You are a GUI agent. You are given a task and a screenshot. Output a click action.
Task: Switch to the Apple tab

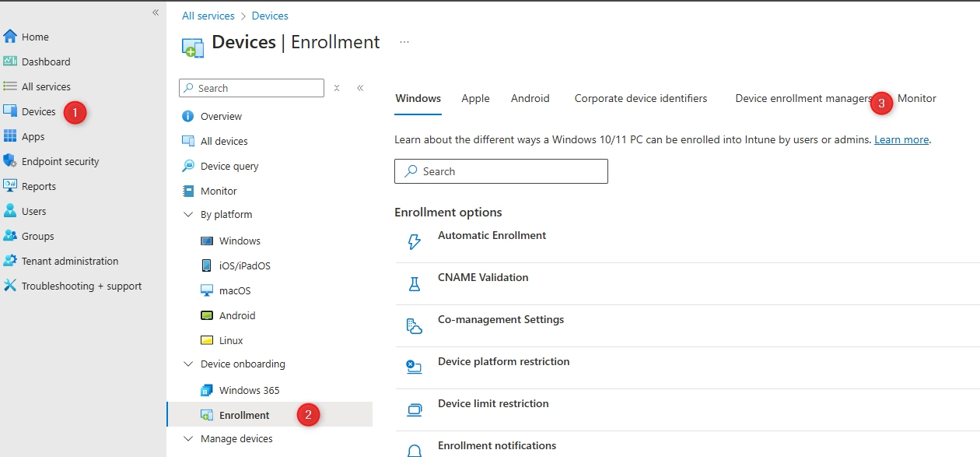[x=475, y=98]
